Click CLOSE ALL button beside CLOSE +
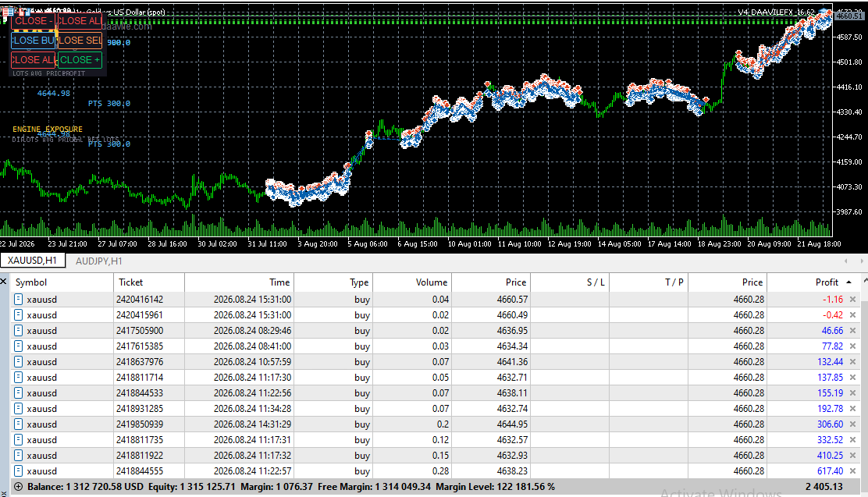Screen dimensions: 868x497 [34, 60]
